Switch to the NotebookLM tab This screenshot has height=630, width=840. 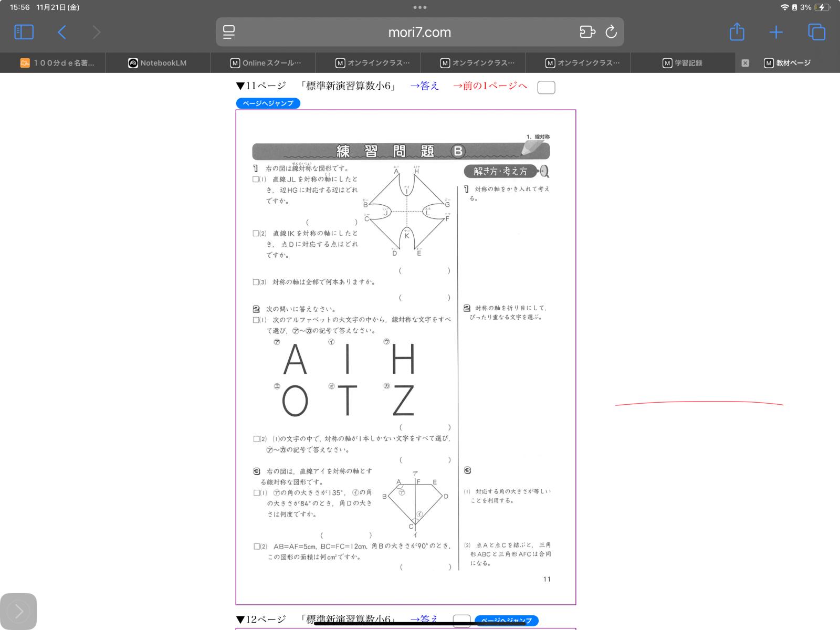pos(157,63)
